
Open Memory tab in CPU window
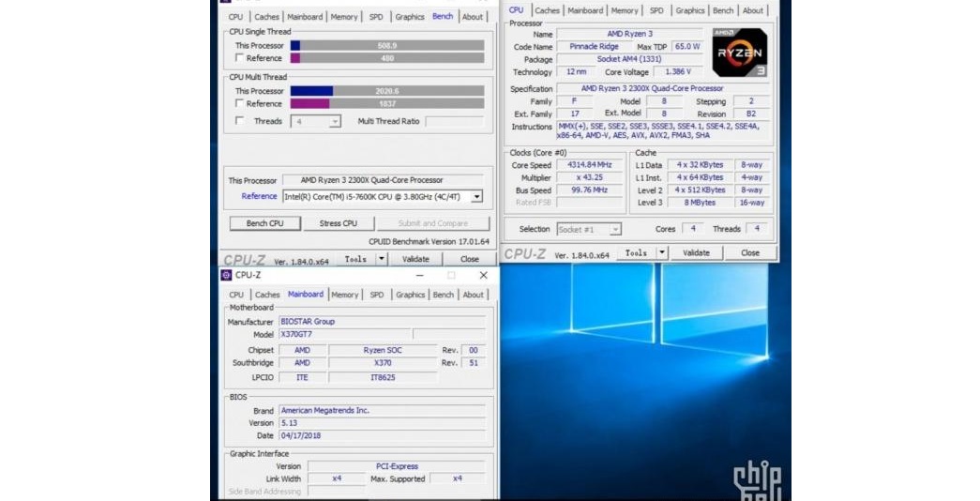(x=625, y=10)
